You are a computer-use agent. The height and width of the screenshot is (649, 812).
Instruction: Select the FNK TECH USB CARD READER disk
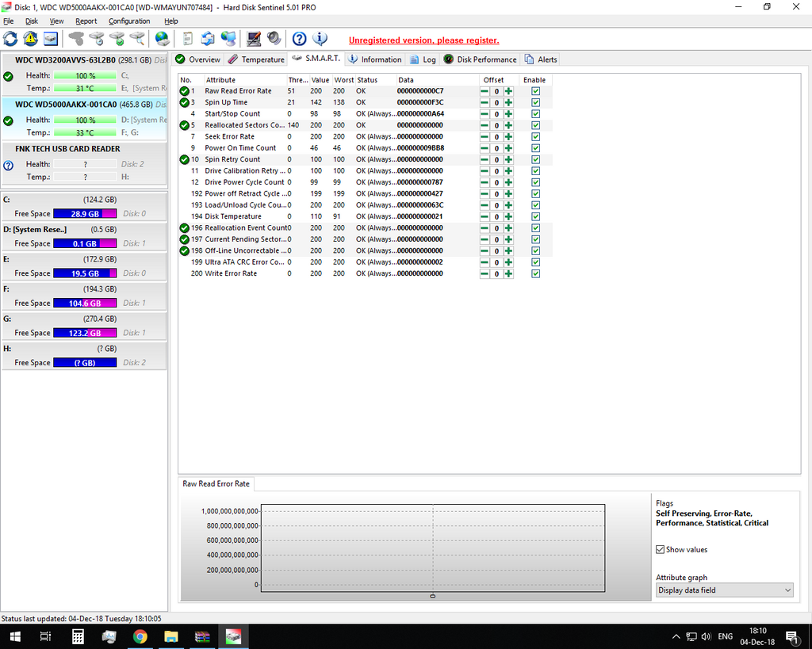point(84,162)
